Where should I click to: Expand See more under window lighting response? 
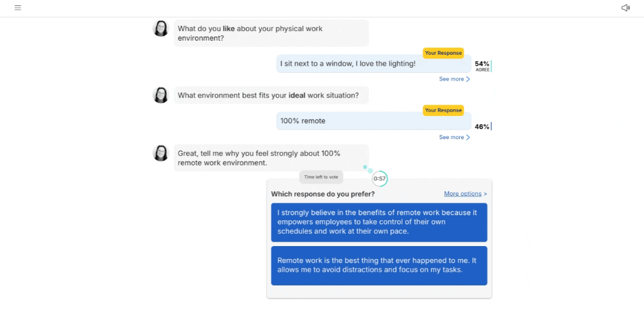coord(454,79)
